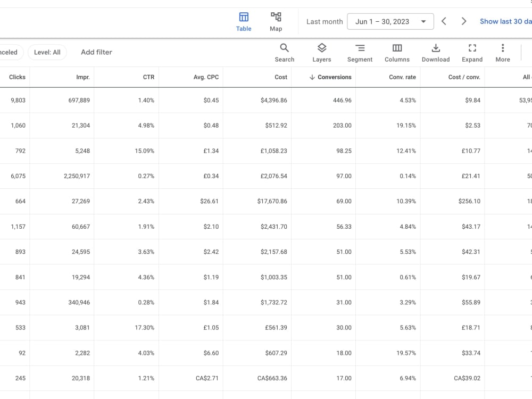Select the 2,250,917 impressions cell
Image resolution: width=532 pixels, height=399 pixels.
point(77,176)
